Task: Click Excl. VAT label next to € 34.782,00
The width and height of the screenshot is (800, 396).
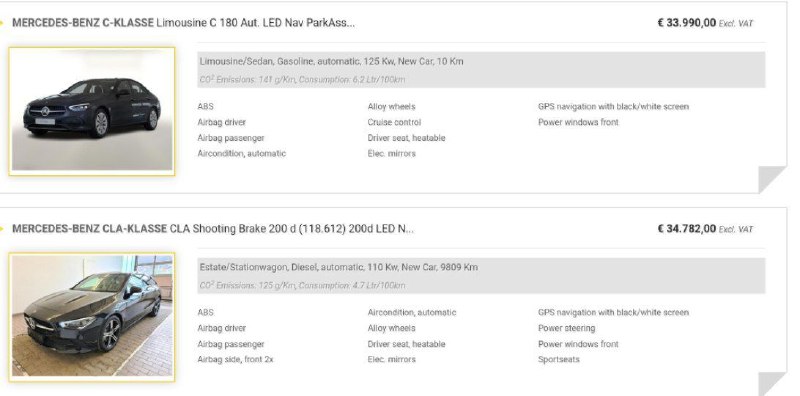Action: click(736, 230)
